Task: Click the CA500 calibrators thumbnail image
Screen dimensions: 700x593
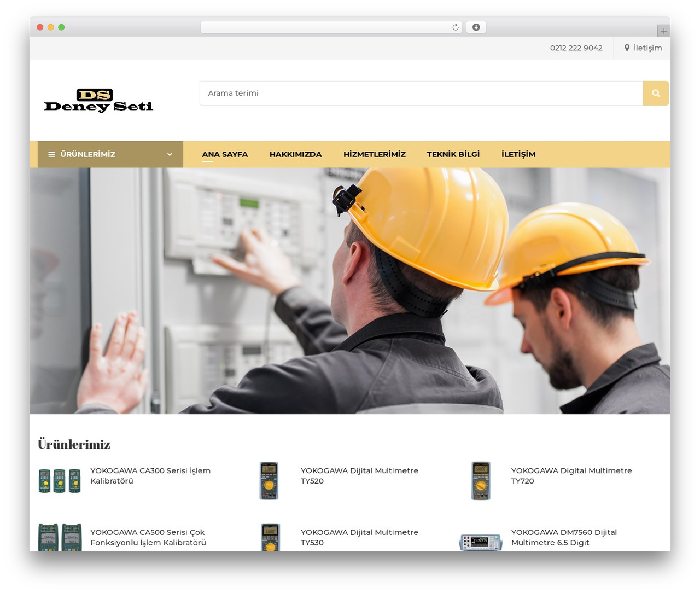Action: click(x=60, y=537)
